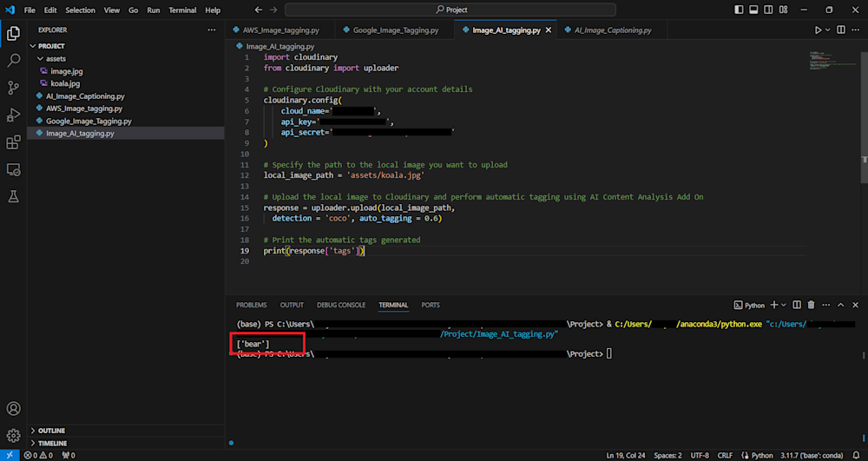Run the Python file with play button

coord(818,30)
